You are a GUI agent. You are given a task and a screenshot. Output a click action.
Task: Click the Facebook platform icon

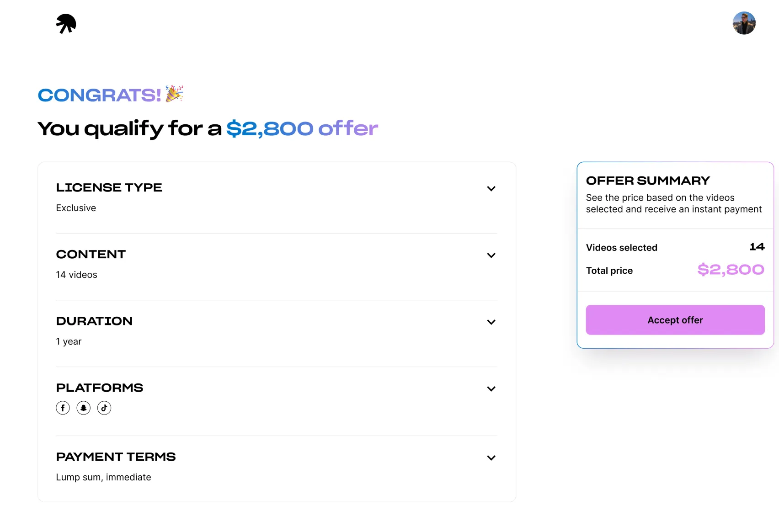click(63, 408)
